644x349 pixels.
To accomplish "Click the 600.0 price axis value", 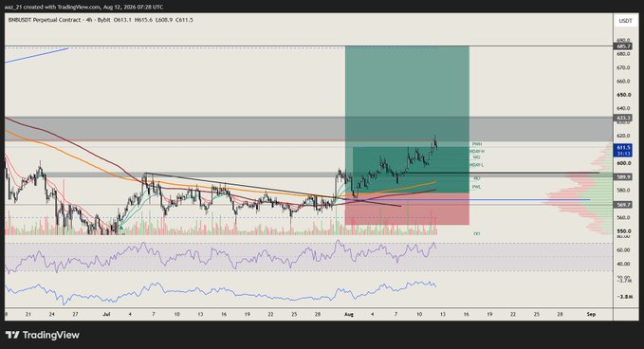I will coord(623,163).
